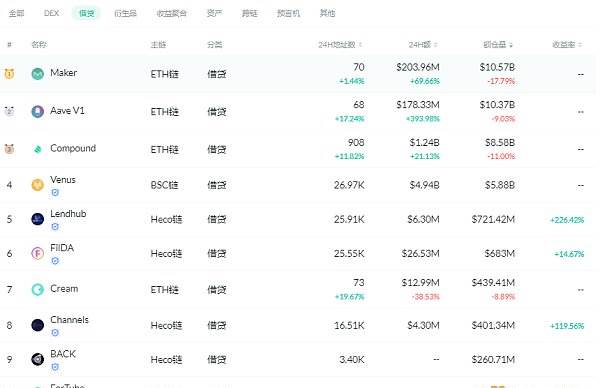Screen dimensions: 600x388
Task: Select the 借贷 category tab
Action: click(86, 13)
